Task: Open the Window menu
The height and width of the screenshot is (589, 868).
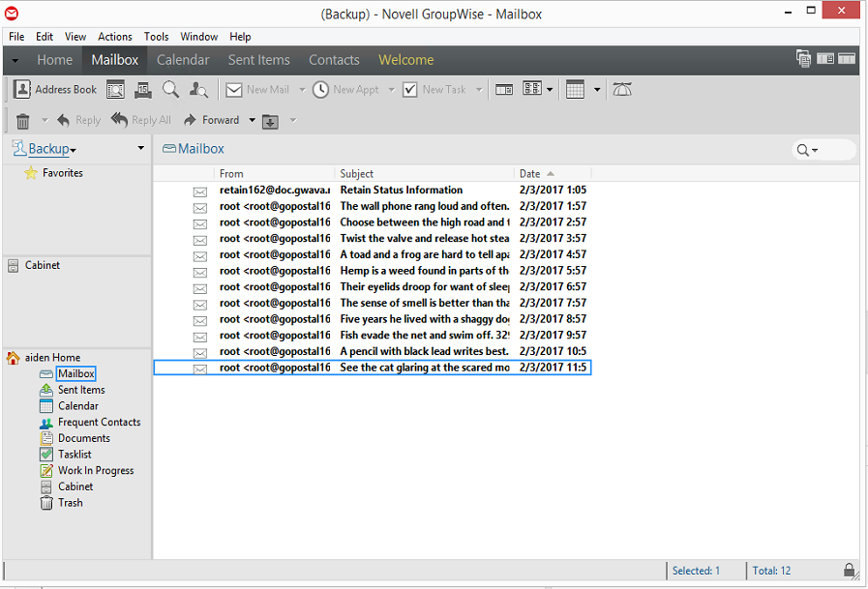Action: click(x=198, y=37)
